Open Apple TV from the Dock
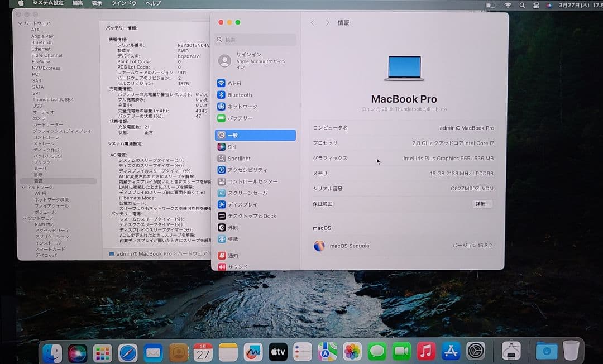 (x=277, y=352)
